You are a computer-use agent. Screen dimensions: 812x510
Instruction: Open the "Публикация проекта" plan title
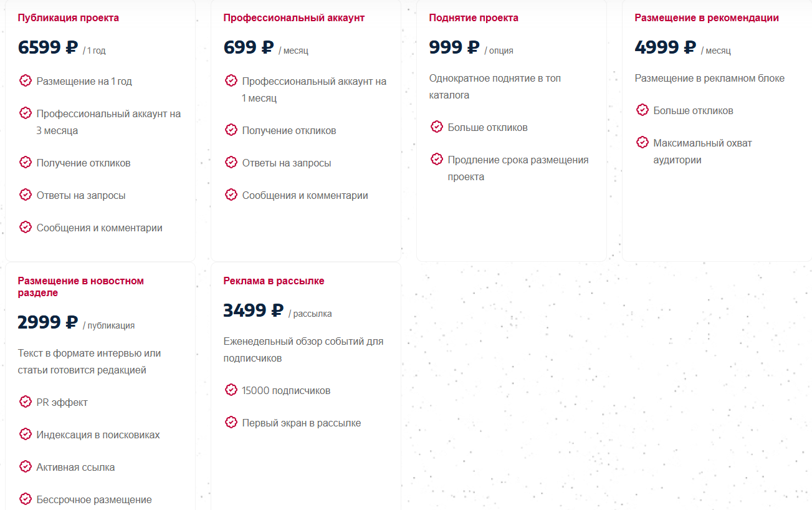(x=68, y=18)
